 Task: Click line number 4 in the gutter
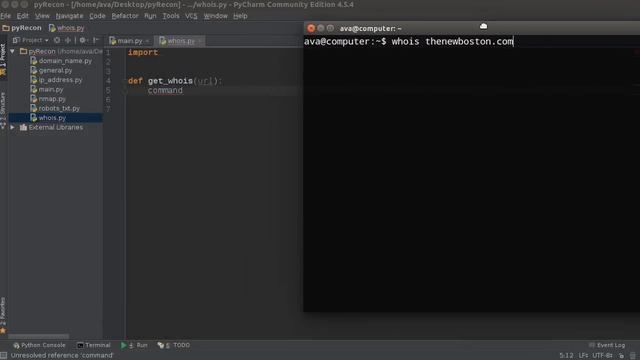(108, 81)
